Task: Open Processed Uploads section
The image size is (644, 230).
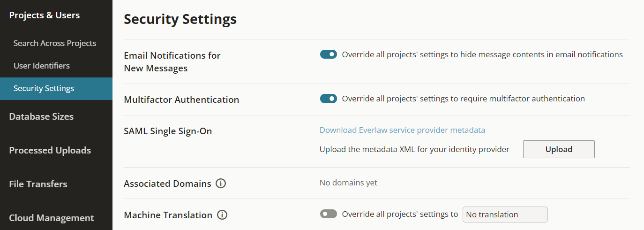Action: [x=50, y=150]
